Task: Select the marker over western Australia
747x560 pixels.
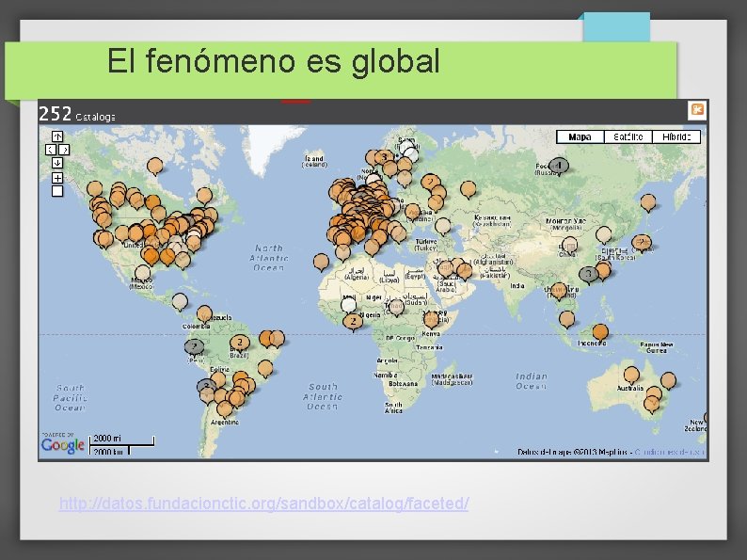Action: coord(631,375)
